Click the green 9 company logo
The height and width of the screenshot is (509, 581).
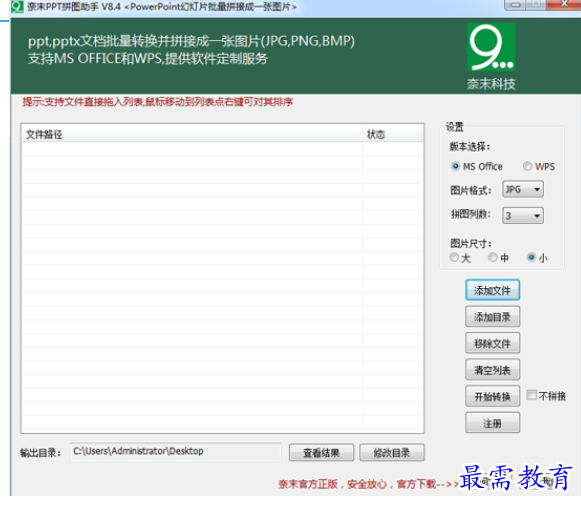[x=491, y=47]
